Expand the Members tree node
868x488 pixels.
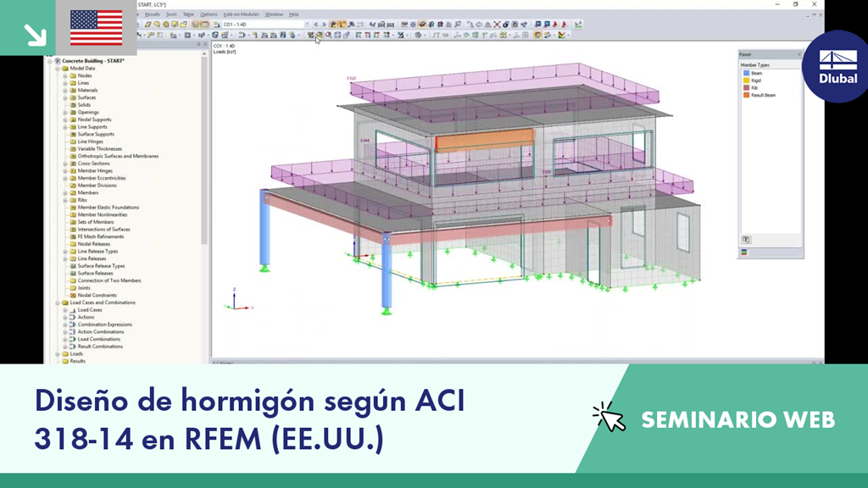[x=64, y=192]
